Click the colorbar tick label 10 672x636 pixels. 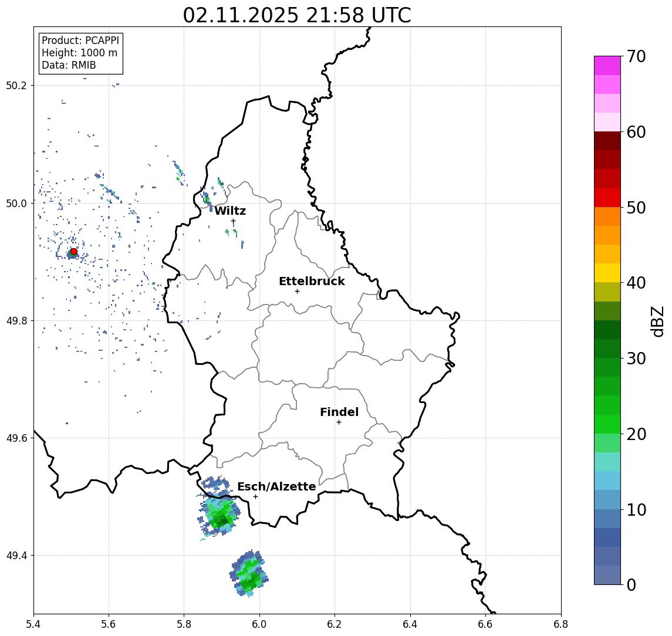point(636,510)
